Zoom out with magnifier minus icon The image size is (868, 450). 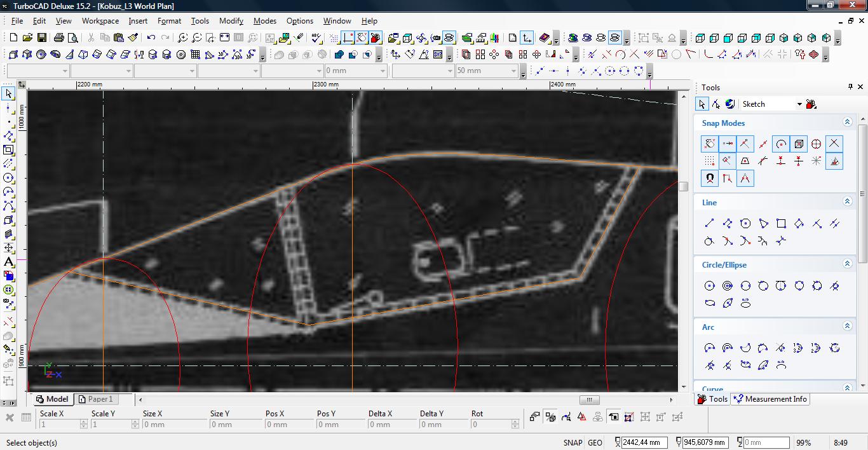click(x=196, y=38)
